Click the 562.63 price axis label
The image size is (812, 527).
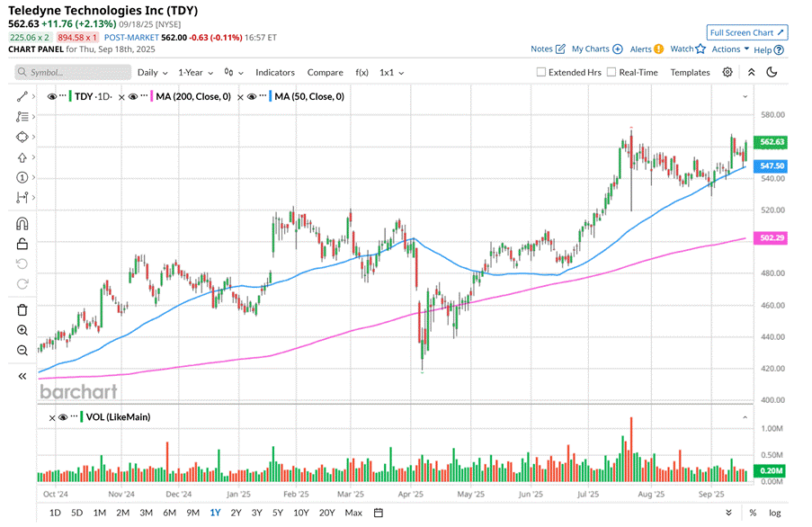pos(771,142)
